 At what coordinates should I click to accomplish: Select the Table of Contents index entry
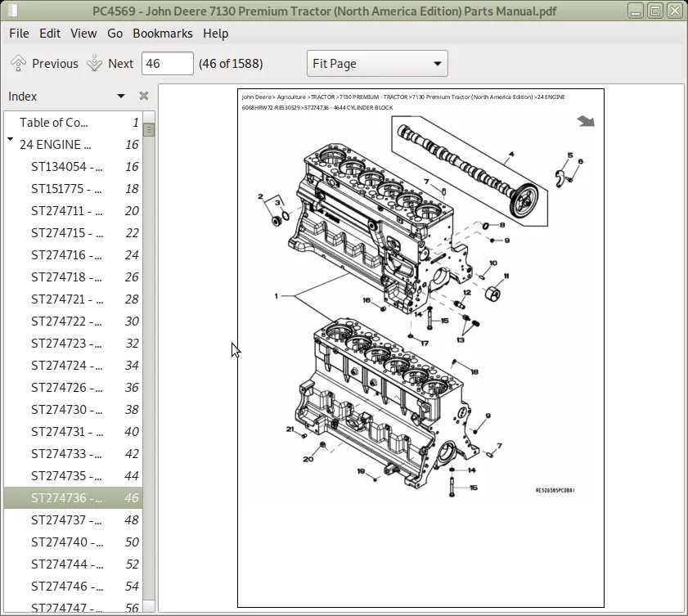point(74,123)
